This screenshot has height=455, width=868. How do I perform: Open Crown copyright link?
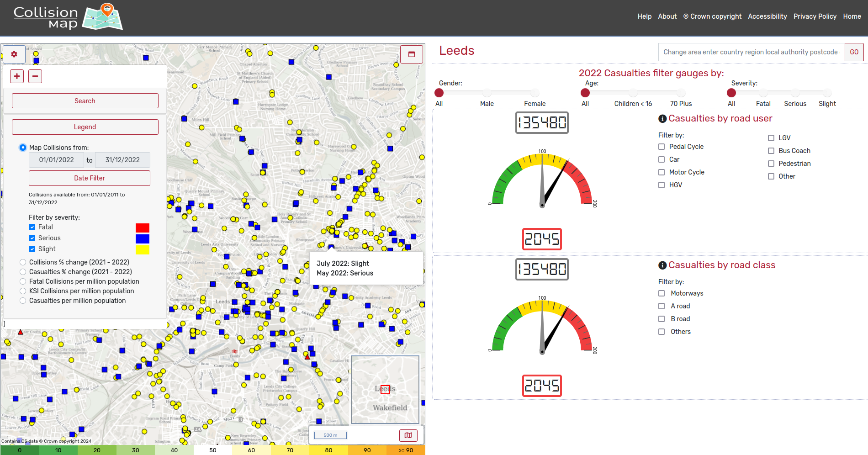tap(713, 16)
